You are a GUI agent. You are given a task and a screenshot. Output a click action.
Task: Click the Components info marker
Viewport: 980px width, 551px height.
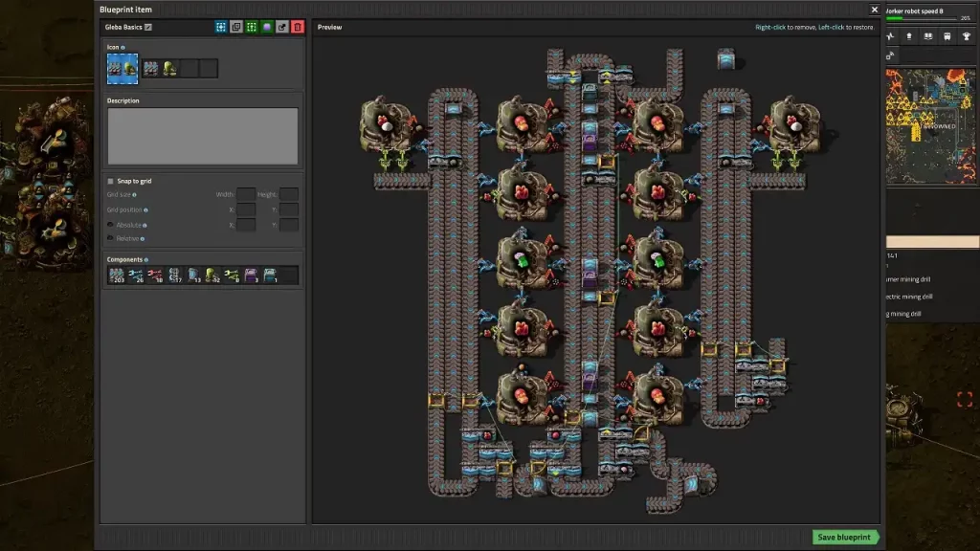click(146, 260)
